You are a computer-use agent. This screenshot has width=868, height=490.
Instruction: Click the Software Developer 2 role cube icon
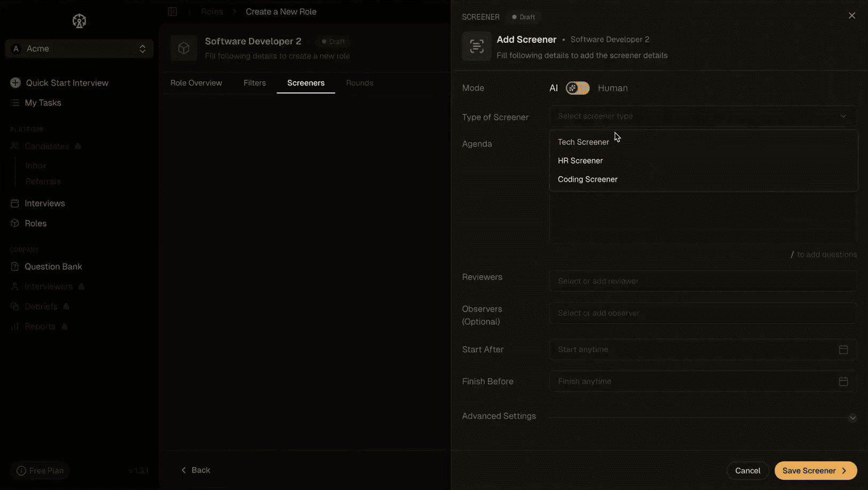[x=184, y=48]
